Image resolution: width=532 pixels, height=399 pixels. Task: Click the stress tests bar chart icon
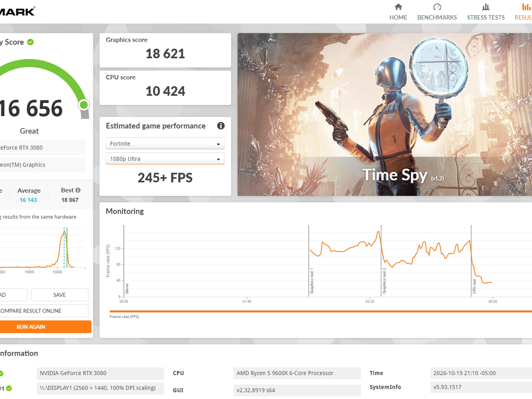coord(486,7)
